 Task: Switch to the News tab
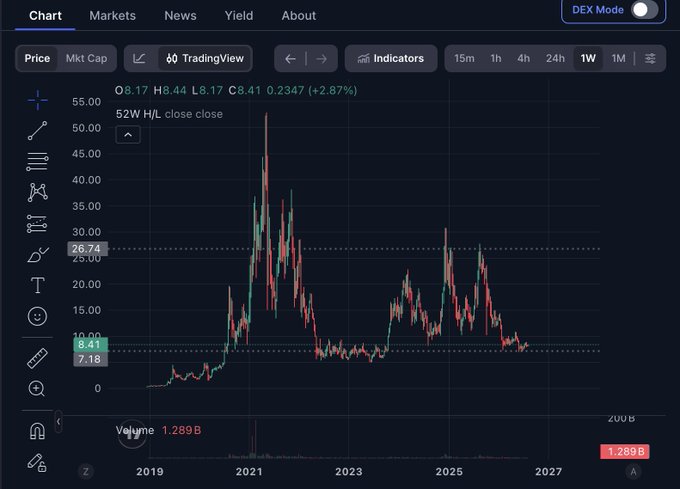(x=180, y=16)
